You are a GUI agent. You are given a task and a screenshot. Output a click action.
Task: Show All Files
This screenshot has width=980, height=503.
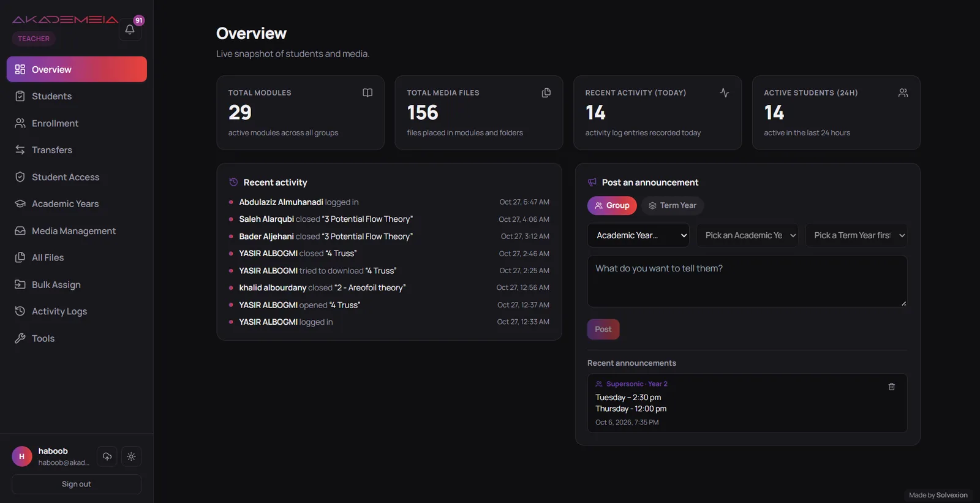77,258
